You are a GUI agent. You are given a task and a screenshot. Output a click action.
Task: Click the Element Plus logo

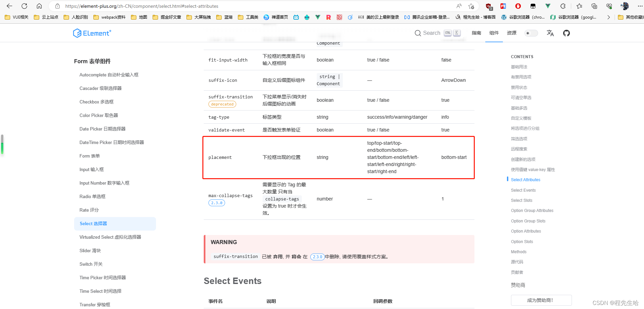tap(92, 33)
